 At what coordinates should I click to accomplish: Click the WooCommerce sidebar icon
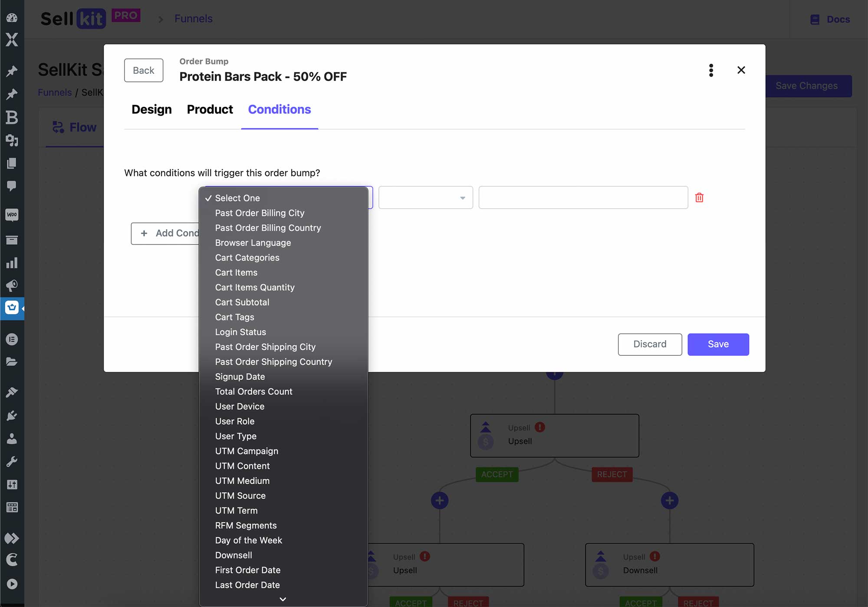12,215
